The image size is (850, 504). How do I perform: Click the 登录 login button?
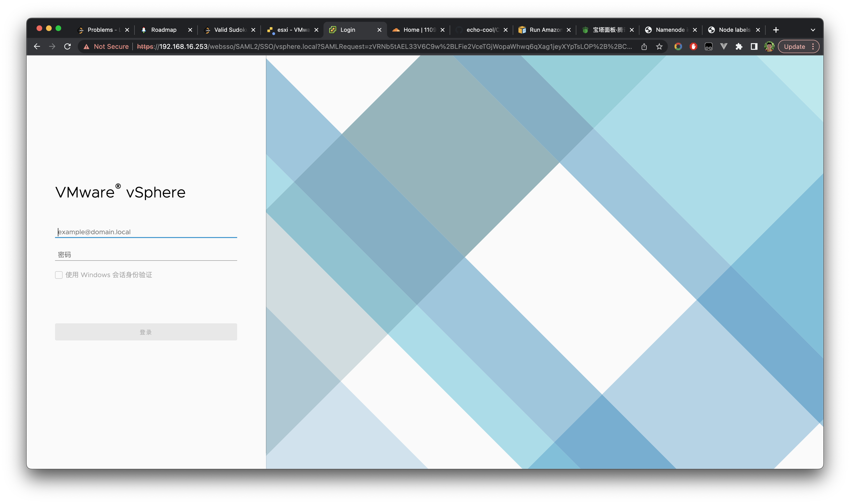coord(146,332)
